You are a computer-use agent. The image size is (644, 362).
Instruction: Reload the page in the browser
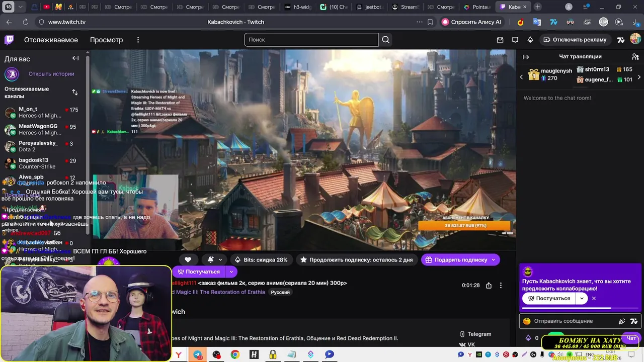(x=26, y=22)
